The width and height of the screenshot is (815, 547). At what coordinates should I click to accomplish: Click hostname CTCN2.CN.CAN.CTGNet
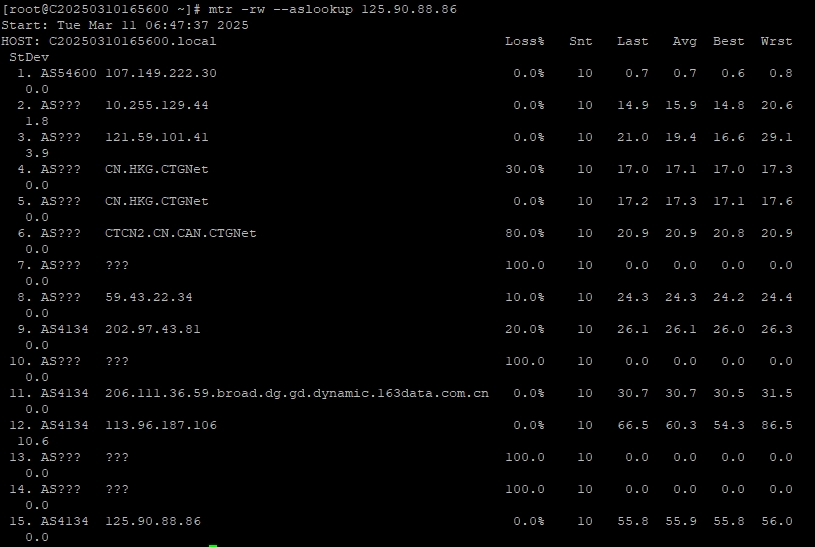click(180, 233)
